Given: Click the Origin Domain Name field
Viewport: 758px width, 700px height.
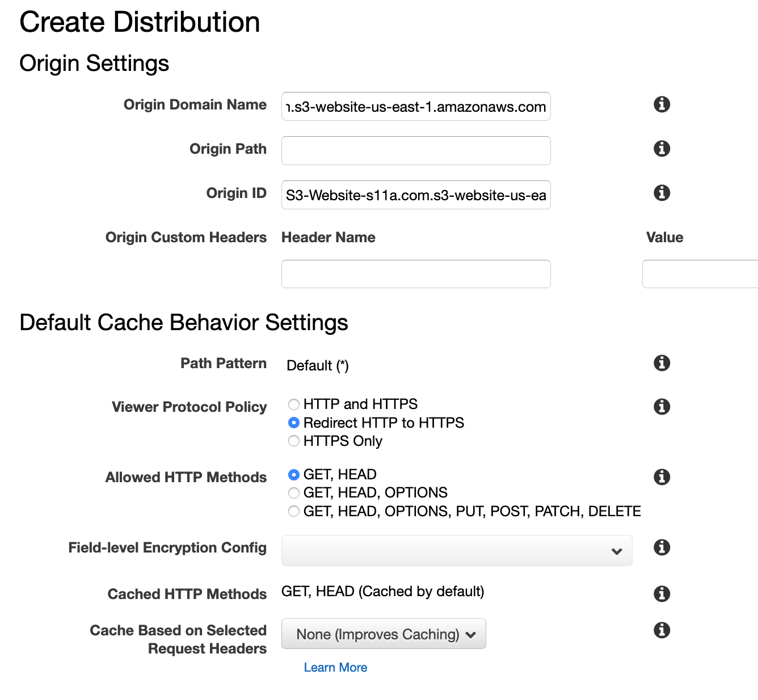Looking at the screenshot, I should click(415, 107).
